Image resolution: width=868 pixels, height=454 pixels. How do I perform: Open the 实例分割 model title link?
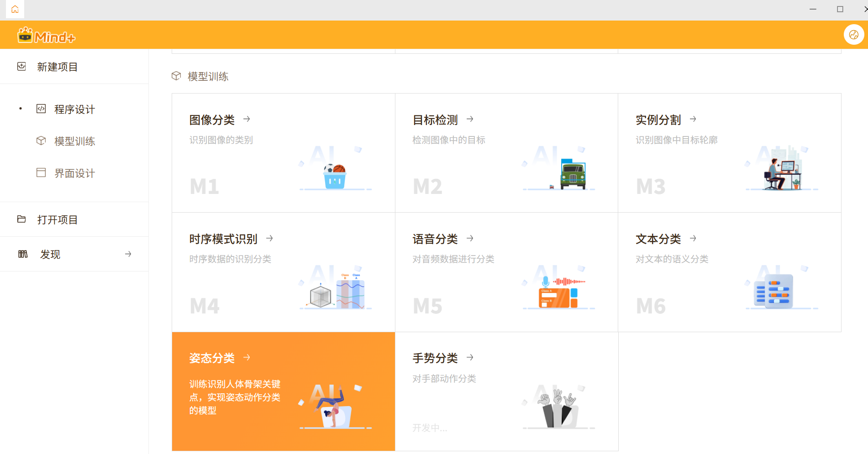point(658,120)
